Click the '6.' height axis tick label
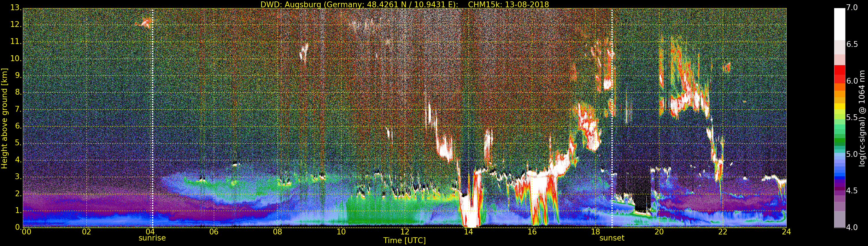Image resolution: width=868 pixels, height=246 pixels. (x=18, y=126)
